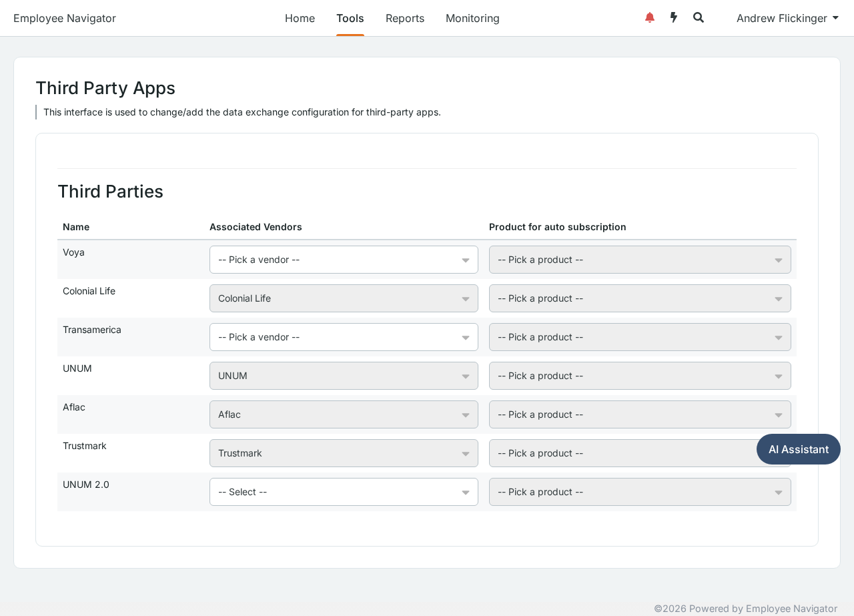Viewport: 854px width, 616px height.
Task: Open the product dropdown for UNUM 2.0
Action: click(640, 492)
